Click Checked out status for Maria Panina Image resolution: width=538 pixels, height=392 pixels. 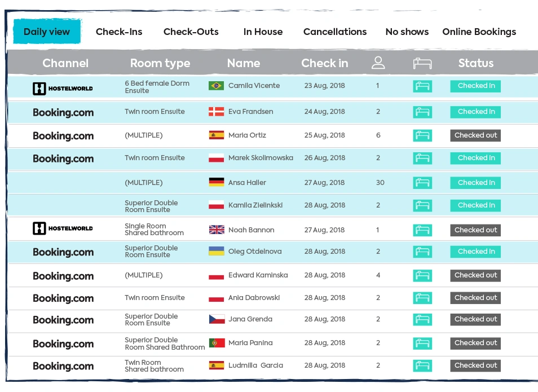click(x=475, y=343)
